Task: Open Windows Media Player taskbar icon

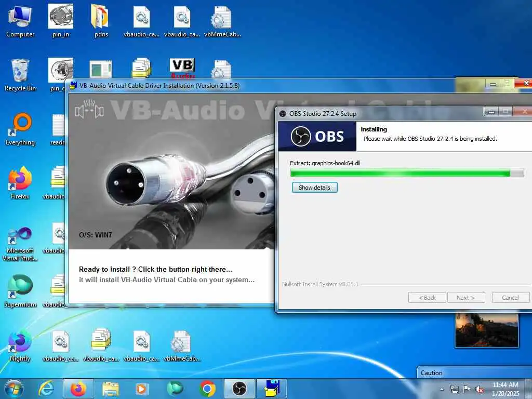Action: (141, 389)
